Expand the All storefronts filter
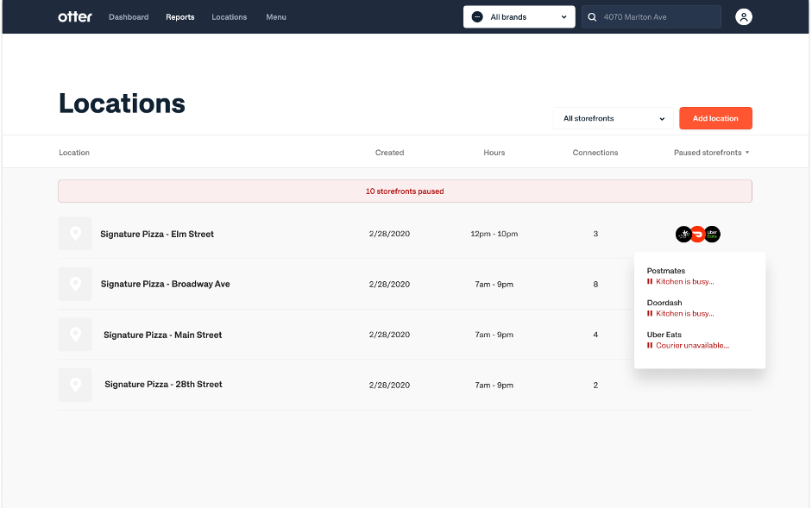812x508 pixels. point(613,118)
